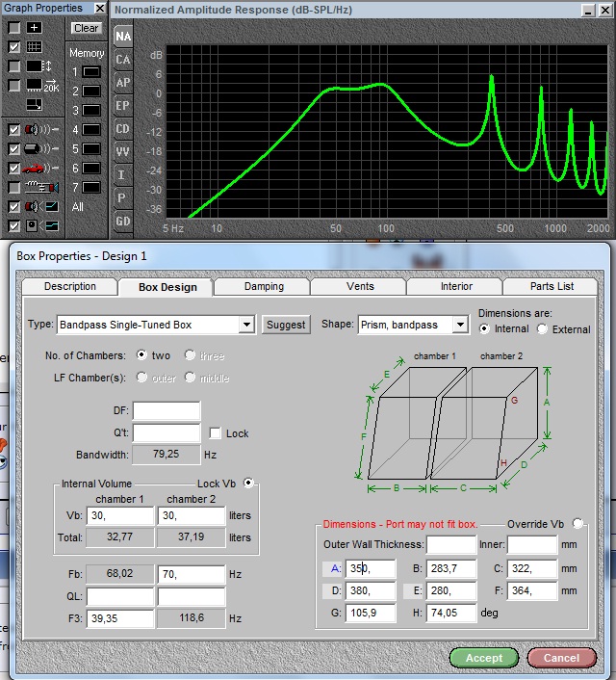The height and width of the screenshot is (680, 616).
Task: Click the Suggest button
Action: point(286,325)
